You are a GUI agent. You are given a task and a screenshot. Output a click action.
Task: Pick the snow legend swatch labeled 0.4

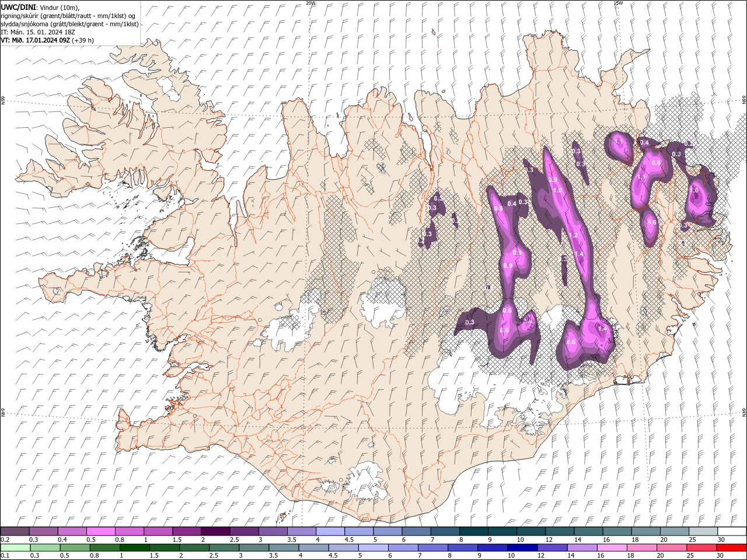[x=72, y=531]
